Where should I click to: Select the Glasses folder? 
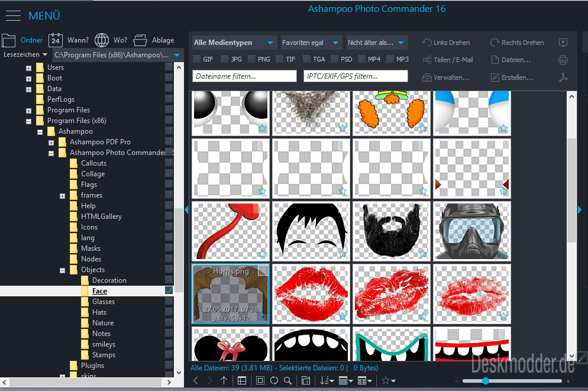pyautogui.click(x=103, y=302)
